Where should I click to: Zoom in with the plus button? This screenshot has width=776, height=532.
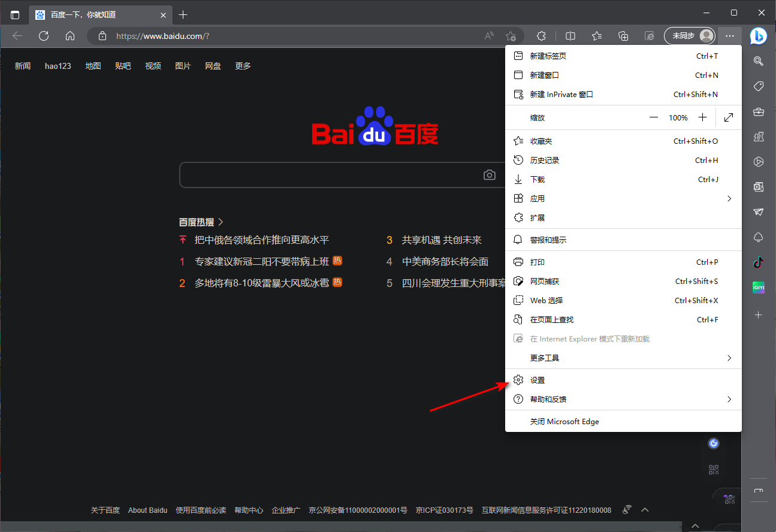tap(703, 117)
